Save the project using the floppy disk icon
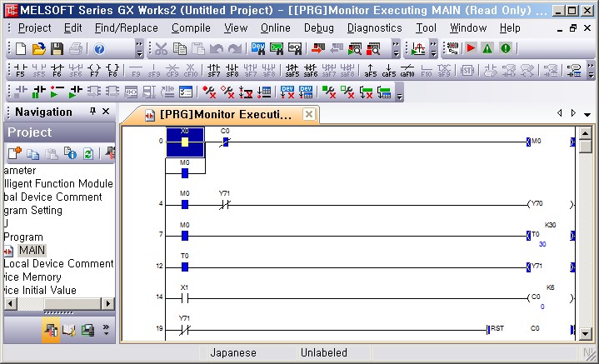Image resolution: width=599 pixels, height=364 pixels. tap(57, 49)
